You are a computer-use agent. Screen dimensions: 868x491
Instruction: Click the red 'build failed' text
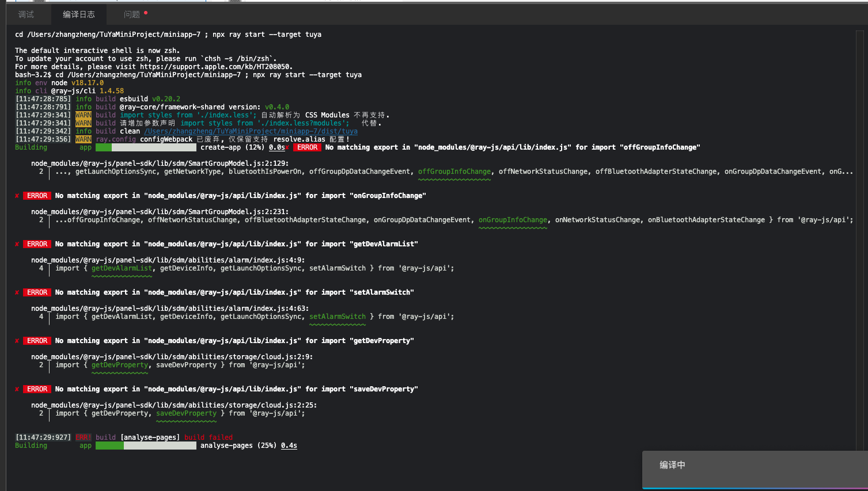(209, 437)
